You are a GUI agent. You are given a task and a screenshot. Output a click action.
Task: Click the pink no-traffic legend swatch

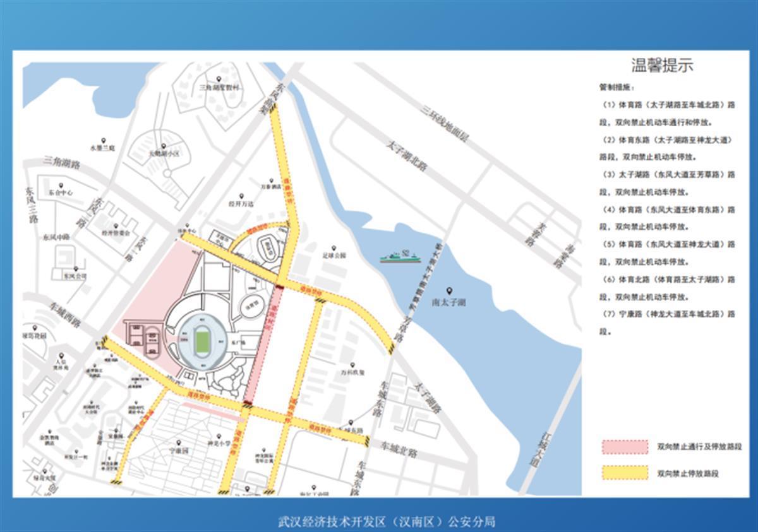(625, 447)
